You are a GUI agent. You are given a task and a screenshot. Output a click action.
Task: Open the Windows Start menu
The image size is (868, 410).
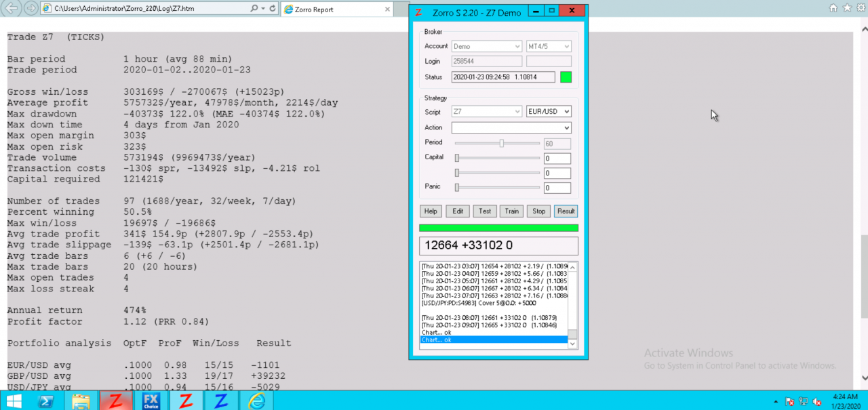(x=14, y=401)
